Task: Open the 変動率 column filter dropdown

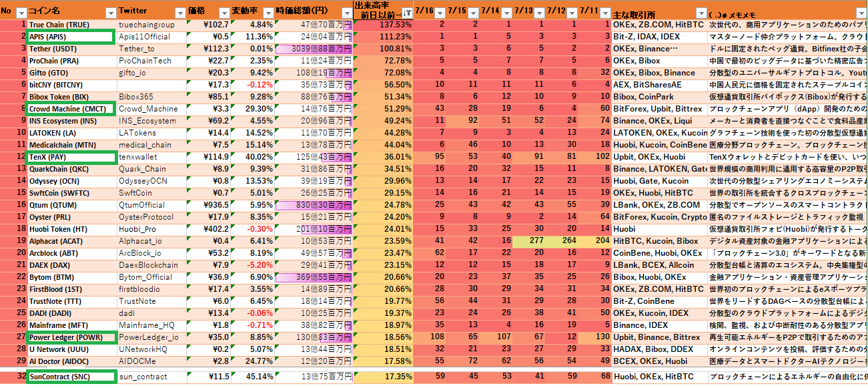Action: 267,13
